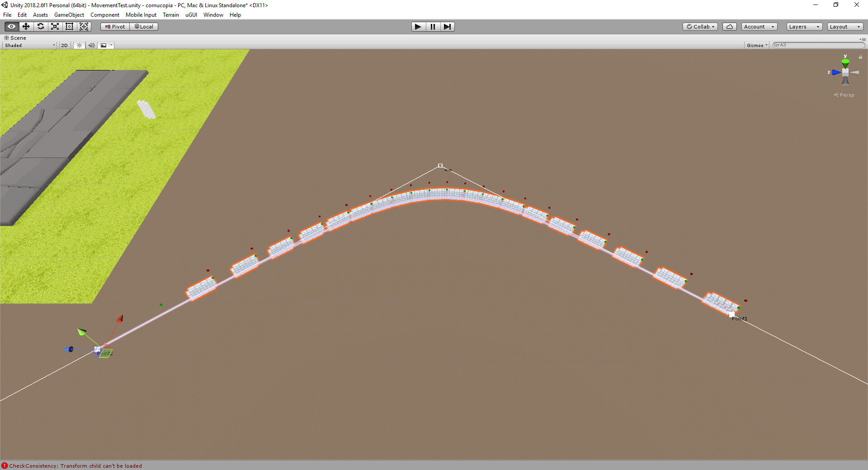This screenshot has width=868, height=470.
Task: Open the Gizmos dropdown
Action: point(756,45)
